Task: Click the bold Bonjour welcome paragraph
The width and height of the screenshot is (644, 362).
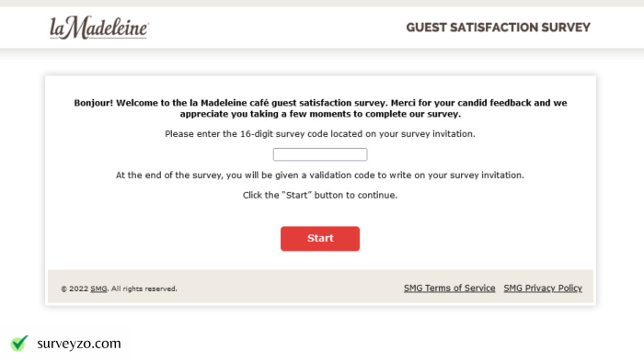Action: pyautogui.click(x=320, y=108)
